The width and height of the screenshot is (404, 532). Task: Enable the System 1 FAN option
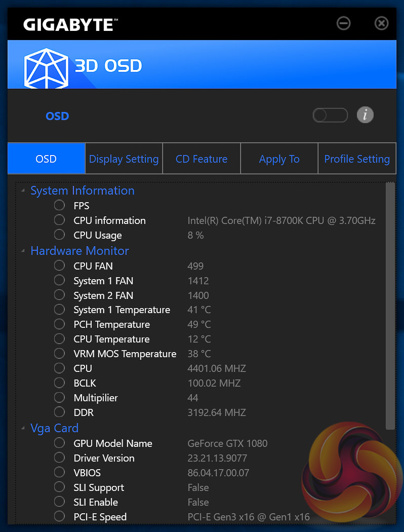tap(59, 280)
